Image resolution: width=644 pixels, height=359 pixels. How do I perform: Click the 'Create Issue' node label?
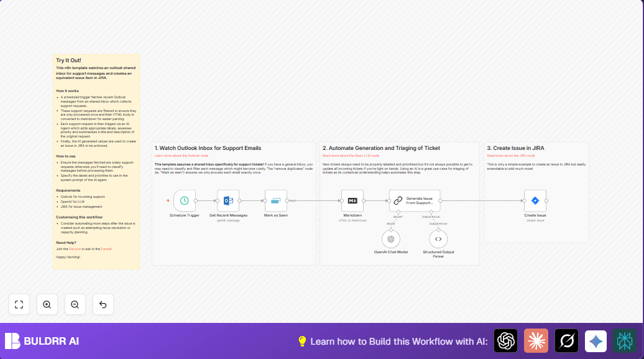coord(535,215)
